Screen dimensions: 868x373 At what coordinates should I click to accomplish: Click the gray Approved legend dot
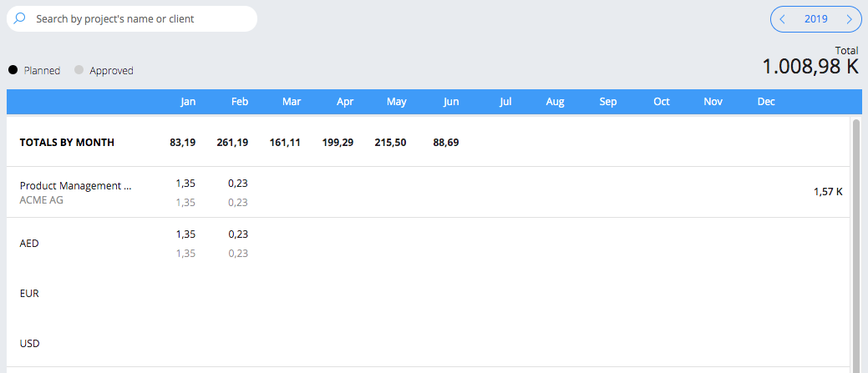(x=79, y=70)
